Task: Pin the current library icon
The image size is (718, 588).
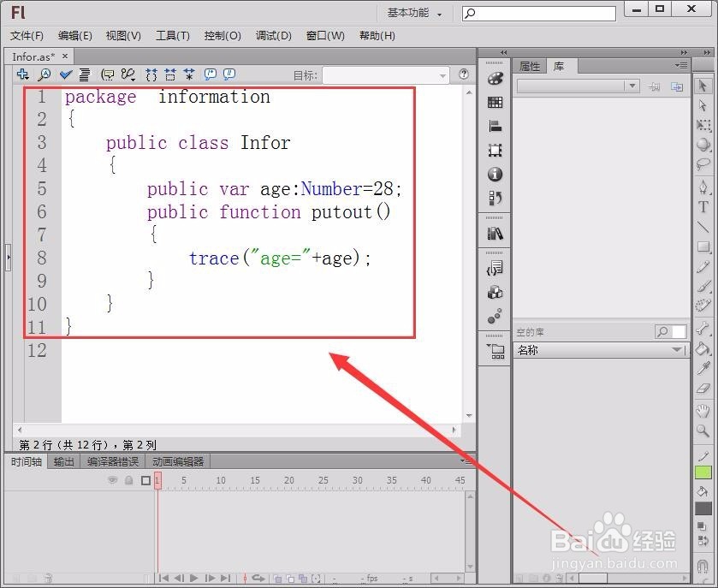Action: click(x=655, y=86)
